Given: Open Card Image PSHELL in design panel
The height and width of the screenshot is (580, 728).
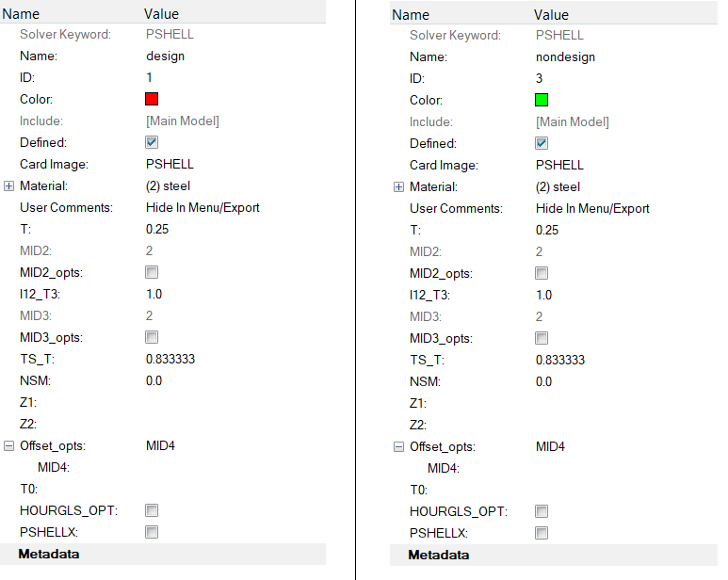Looking at the screenshot, I should click(170, 164).
